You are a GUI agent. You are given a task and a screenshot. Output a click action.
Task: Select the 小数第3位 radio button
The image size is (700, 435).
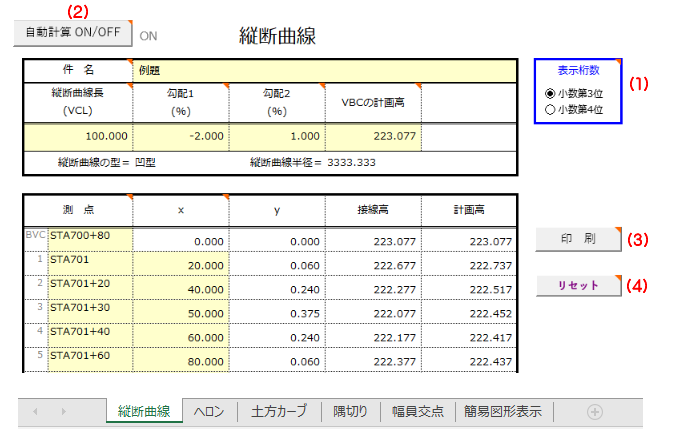click(x=550, y=93)
